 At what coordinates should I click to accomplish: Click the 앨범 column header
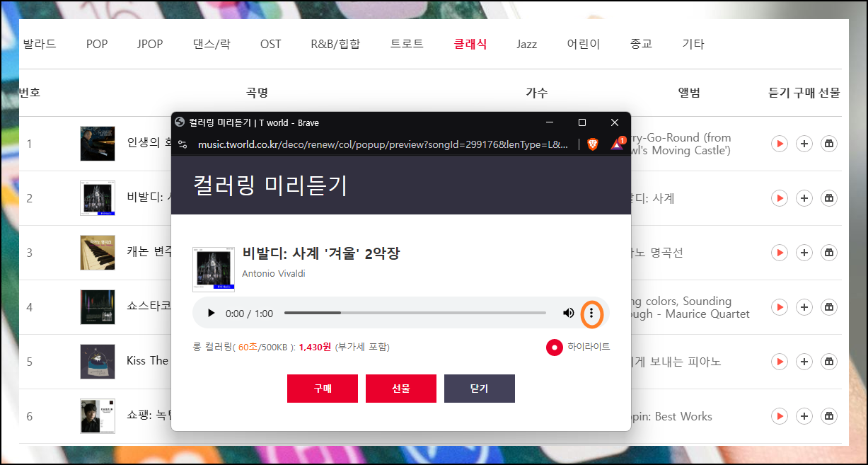[x=689, y=93]
